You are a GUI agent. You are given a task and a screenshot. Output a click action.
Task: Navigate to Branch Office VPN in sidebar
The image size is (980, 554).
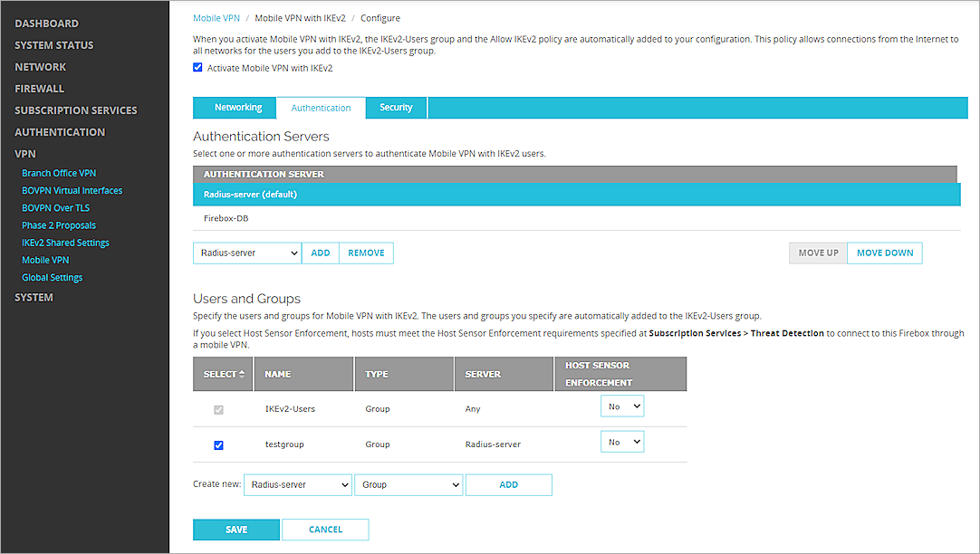click(x=58, y=172)
